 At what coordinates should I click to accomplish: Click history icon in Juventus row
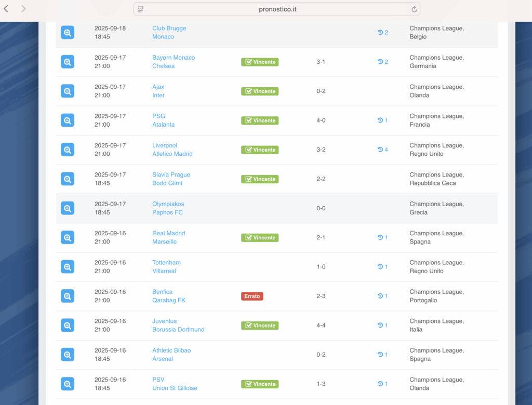tap(380, 325)
